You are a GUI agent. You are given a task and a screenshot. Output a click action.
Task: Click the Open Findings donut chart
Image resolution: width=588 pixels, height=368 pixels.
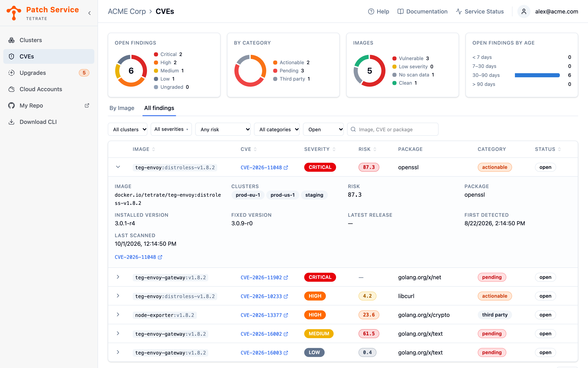tap(131, 71)
